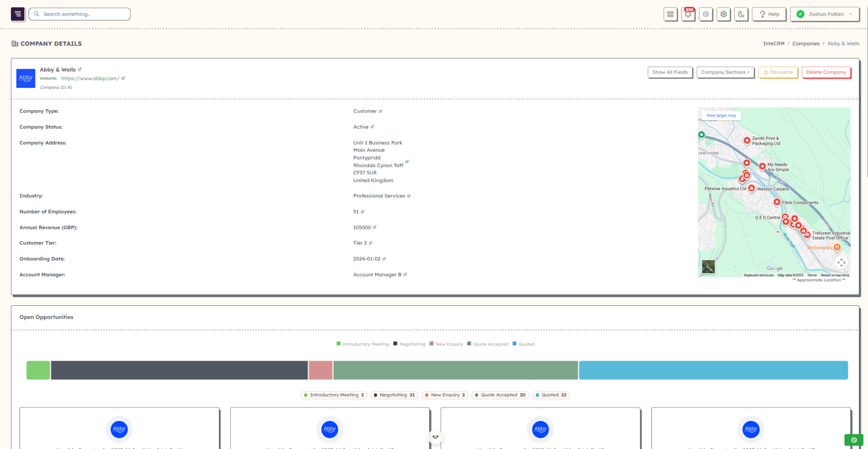Navigate to Companies in the breadcrumb

(806, 43)
